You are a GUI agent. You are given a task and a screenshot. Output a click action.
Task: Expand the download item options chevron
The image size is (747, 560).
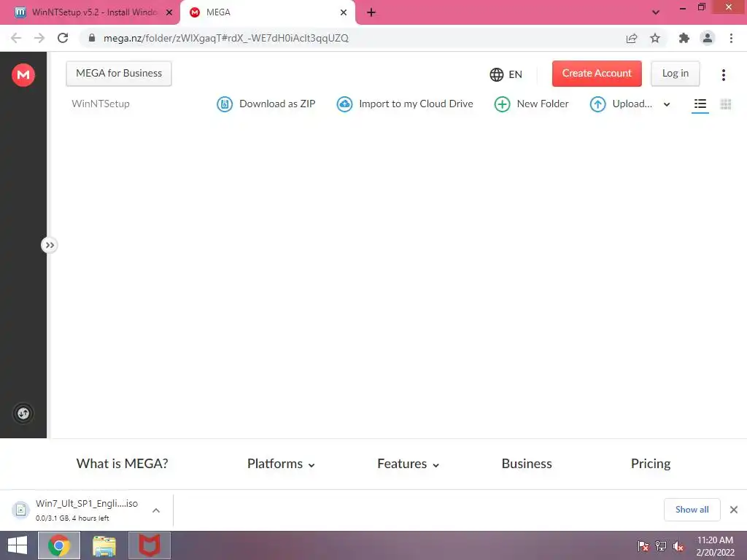click(x=156, y=510)
